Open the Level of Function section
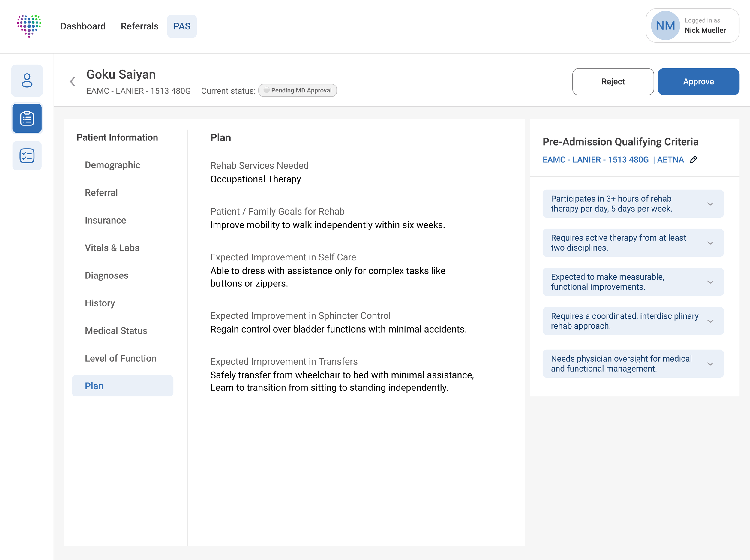Screen dimensions: 750x560 [x=121, y=358]
